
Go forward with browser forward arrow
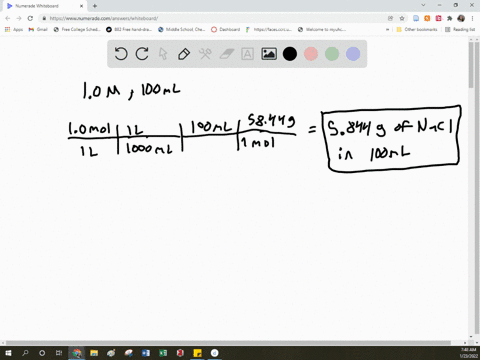(19, 18)
